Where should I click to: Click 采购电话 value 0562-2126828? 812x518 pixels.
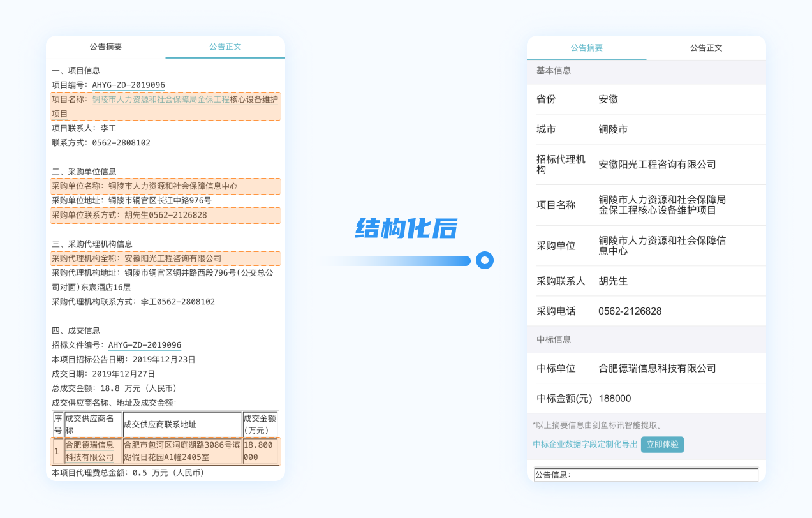pos(630,311)
